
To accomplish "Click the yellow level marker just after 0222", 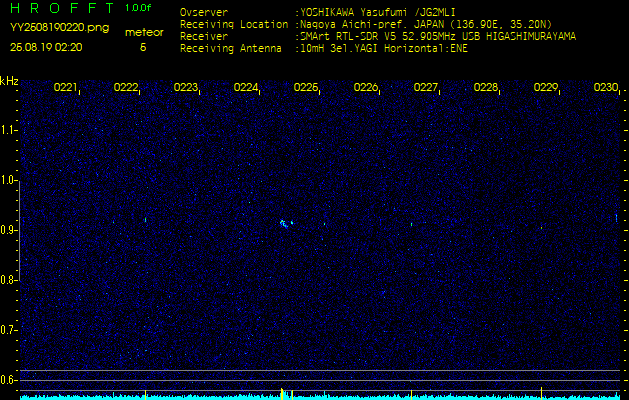I will point(145,393).
